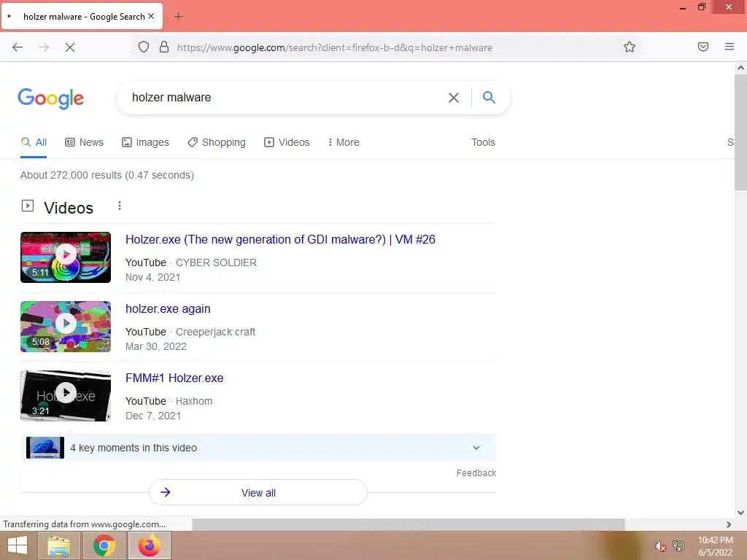
Task: Click the 'Haxhom' channel name
Action: [194, 402]
